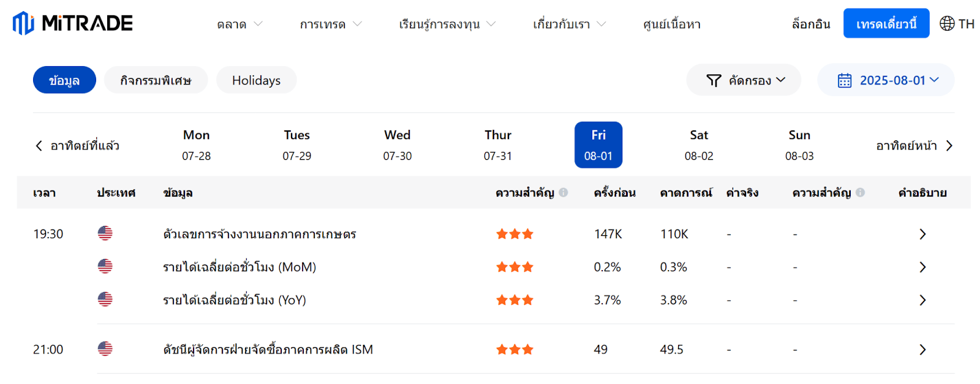Click the Mitrade logo icon
The image size is (980, 384).
coord(23,23)
